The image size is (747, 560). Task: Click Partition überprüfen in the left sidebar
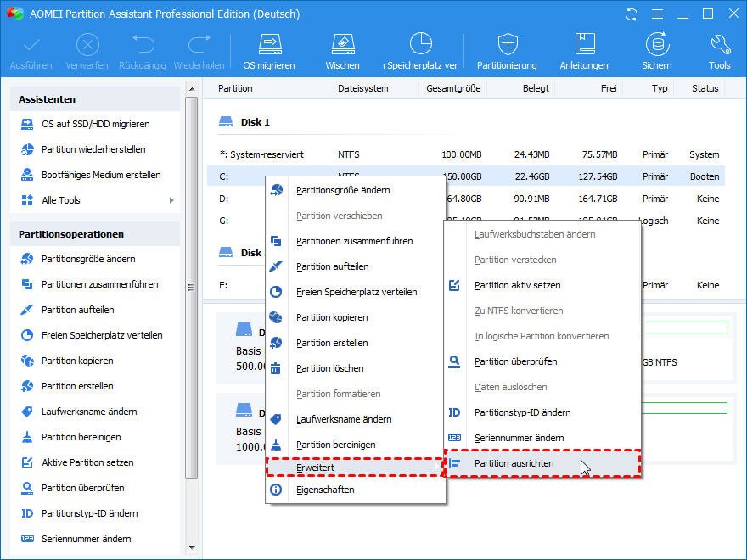[x=83, y=488]
